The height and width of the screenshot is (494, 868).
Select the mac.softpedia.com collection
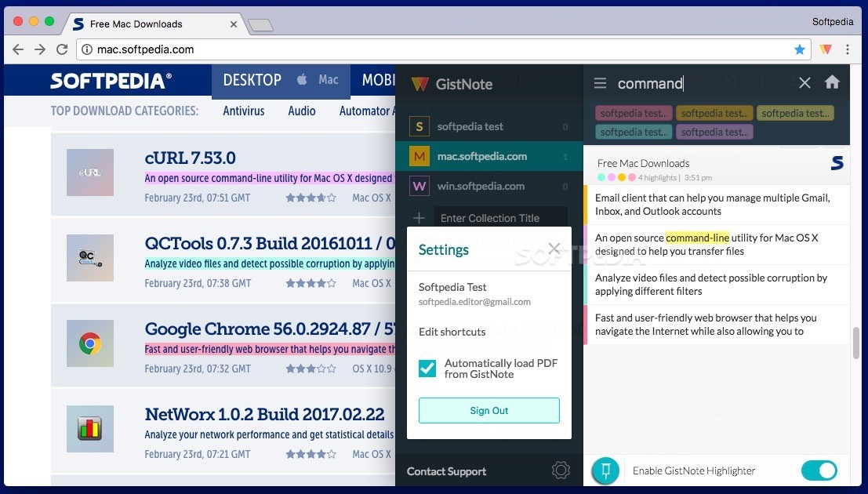coord(489,156)
